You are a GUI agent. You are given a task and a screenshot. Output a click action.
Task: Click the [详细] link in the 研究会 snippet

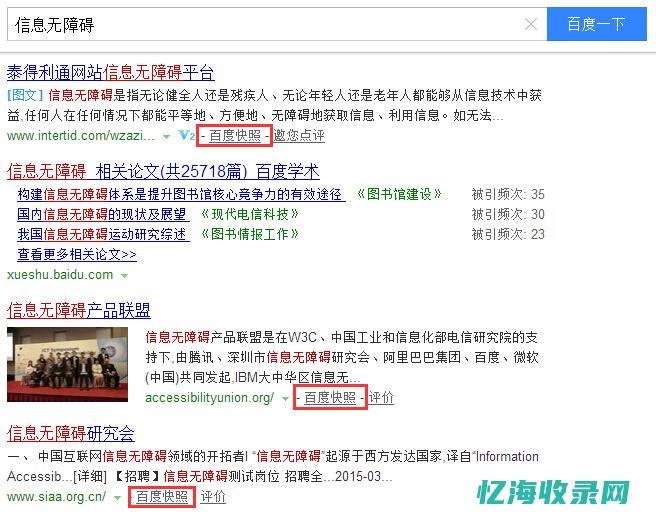(x=90, y=476)
